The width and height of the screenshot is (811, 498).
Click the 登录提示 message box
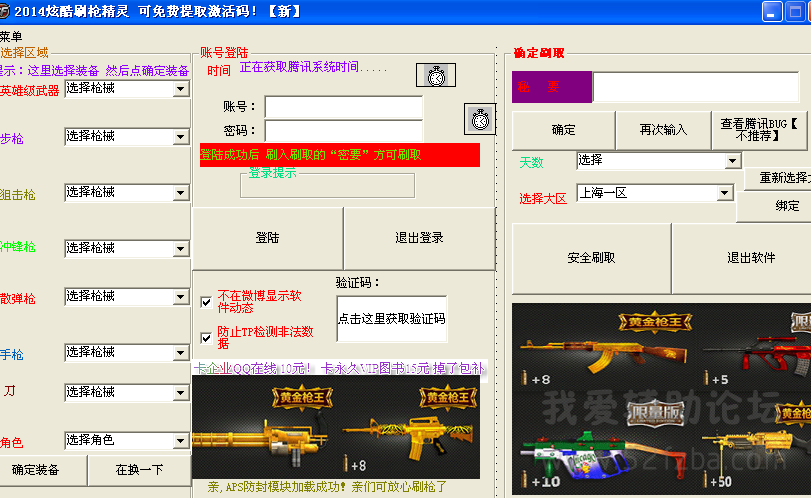click(327, 185)
